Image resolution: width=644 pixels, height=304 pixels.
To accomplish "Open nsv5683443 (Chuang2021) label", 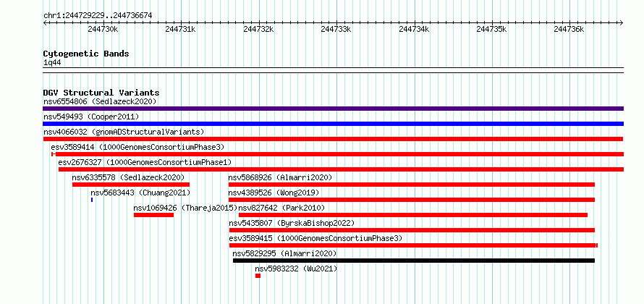I will coord(140,193).
